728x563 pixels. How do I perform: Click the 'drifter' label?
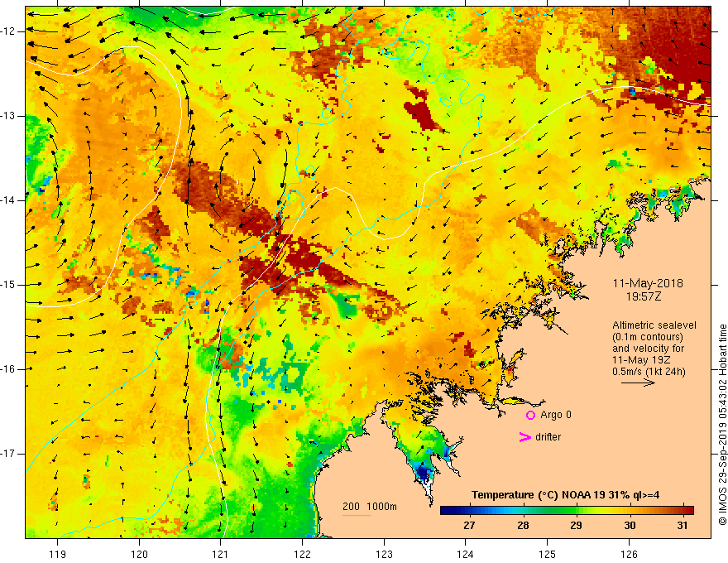[548, 437]
